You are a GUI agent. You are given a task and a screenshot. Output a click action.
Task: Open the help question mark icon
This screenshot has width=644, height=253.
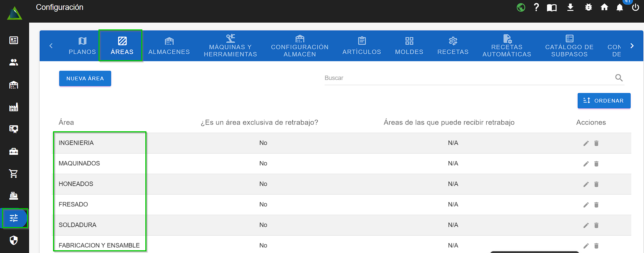click(536, 7)
